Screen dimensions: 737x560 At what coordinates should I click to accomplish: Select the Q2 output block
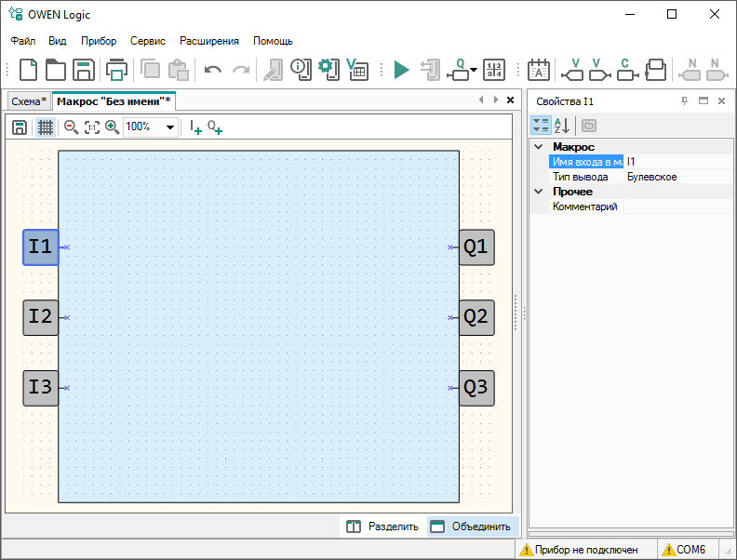point(476,317)
